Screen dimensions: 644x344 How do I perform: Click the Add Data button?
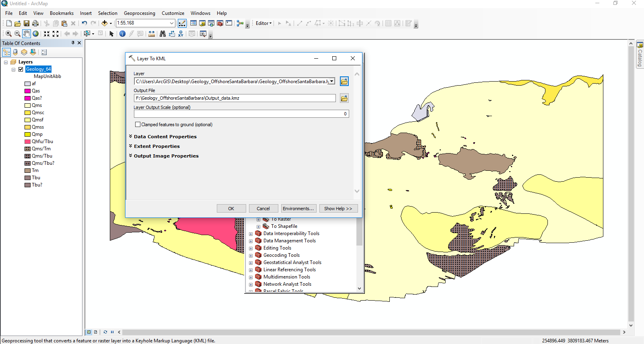[105, 23]
